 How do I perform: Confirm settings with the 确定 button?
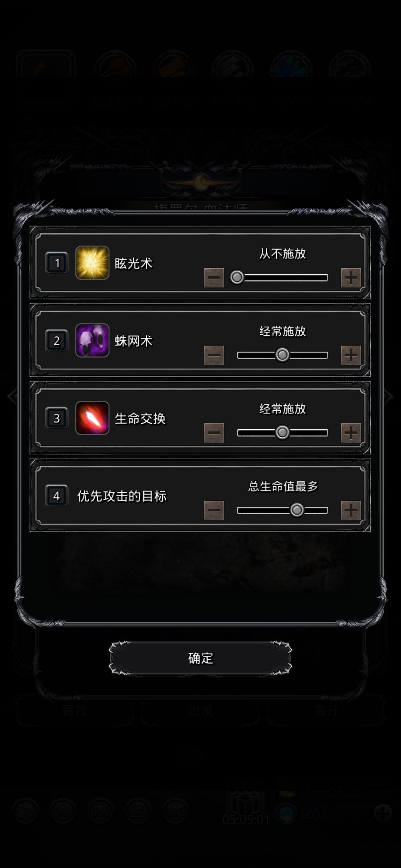pyautogui.click(x=200, y=658)
